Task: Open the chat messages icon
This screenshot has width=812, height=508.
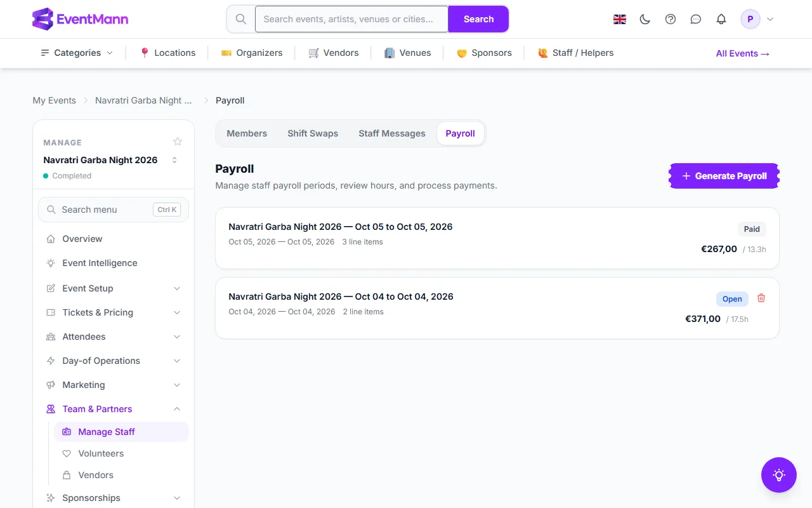Action: pos(696,19)
